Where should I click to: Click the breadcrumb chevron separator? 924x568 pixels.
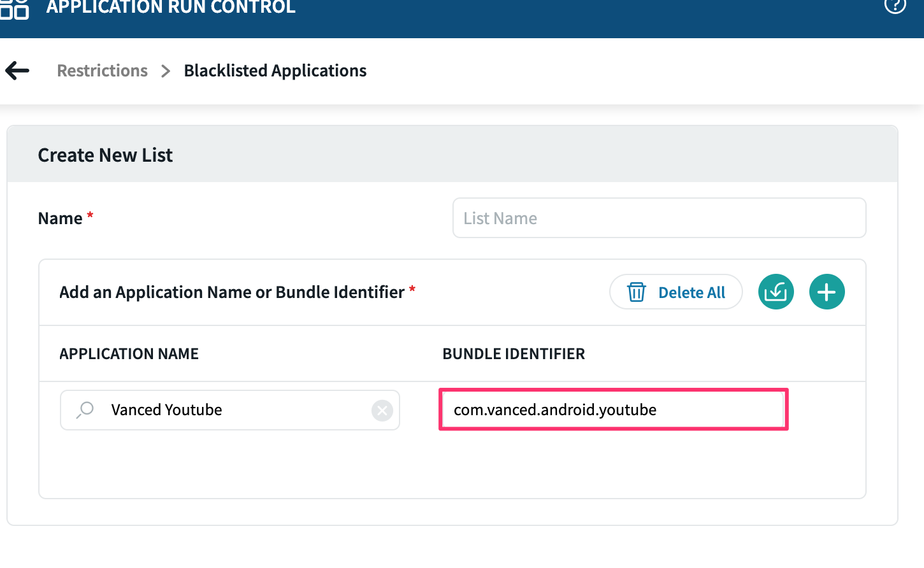166,71
